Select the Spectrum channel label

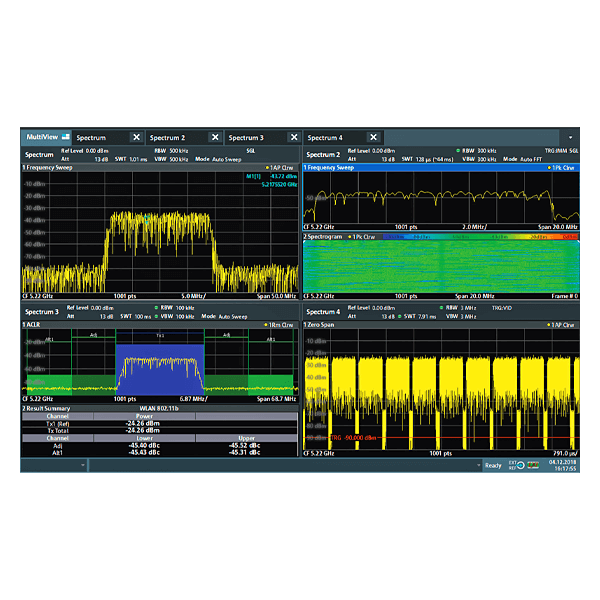tap(39, 155)
